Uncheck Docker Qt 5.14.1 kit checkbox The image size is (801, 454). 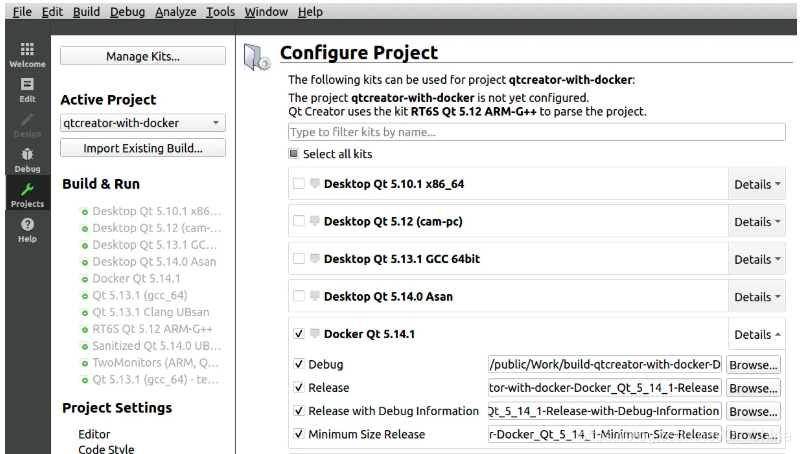tap(299, 333)
